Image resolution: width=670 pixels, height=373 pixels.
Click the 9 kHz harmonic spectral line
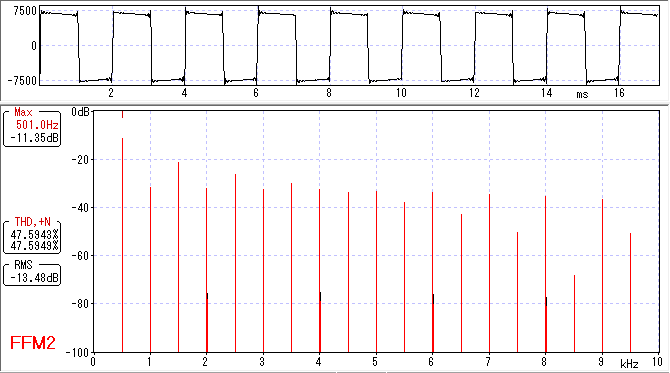coord(602,275)
